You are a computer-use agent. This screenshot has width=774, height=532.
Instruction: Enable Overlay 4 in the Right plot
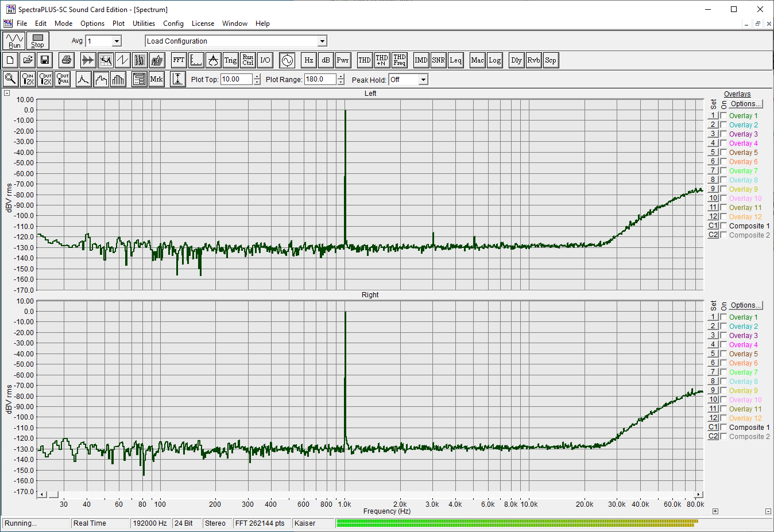(x=723, y=344)
